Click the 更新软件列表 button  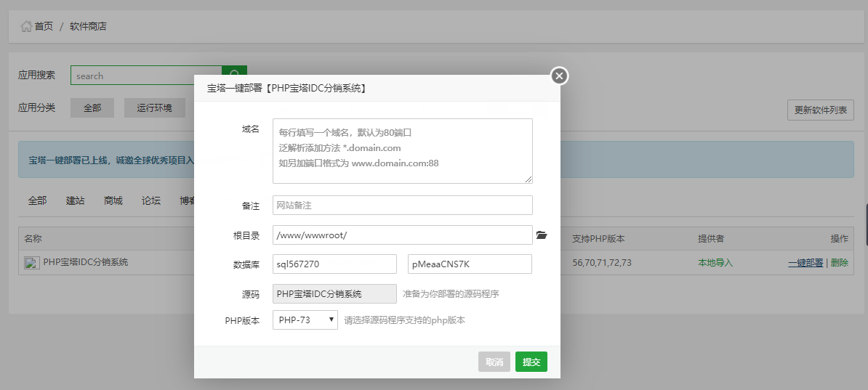tap(820, 110)
